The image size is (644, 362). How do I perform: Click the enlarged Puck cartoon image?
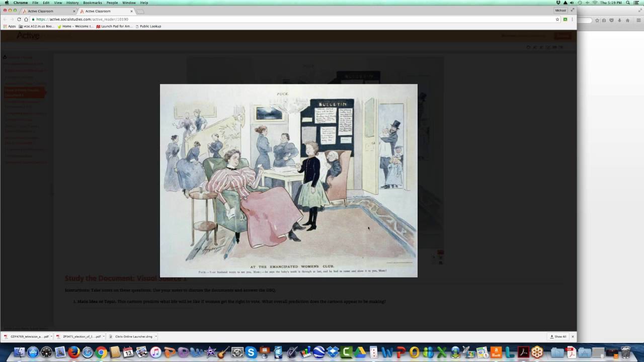pos(289,180)
